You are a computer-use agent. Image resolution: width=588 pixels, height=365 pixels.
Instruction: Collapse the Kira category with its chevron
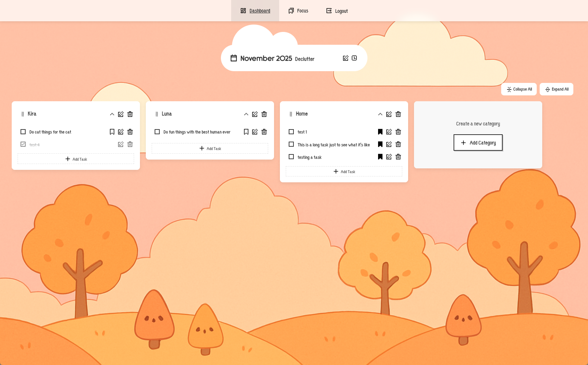112,114
